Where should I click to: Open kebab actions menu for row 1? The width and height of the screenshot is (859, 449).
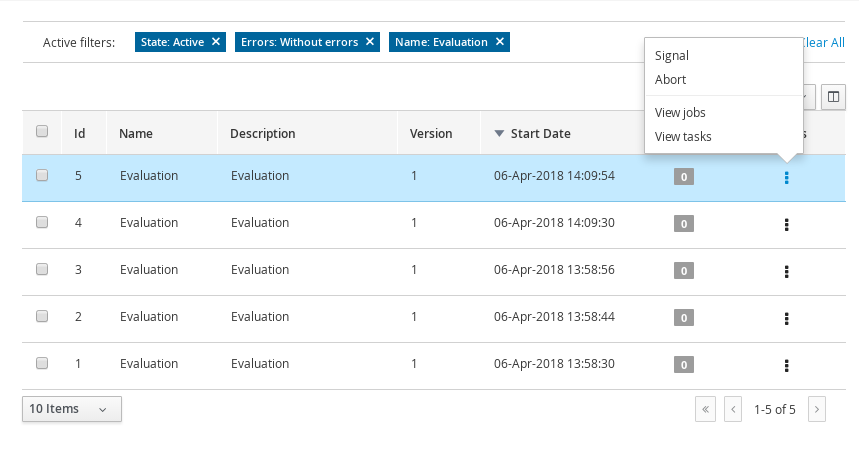[x=787, y=365]
